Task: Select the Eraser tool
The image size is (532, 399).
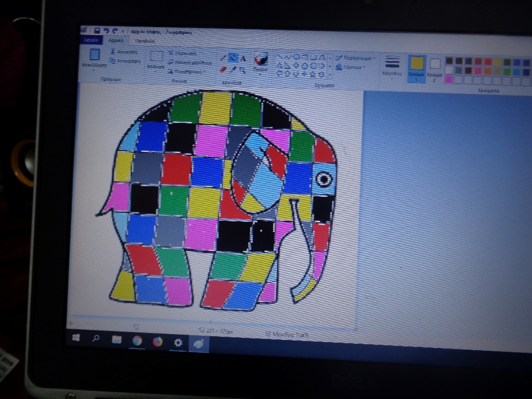Action: 223,69
